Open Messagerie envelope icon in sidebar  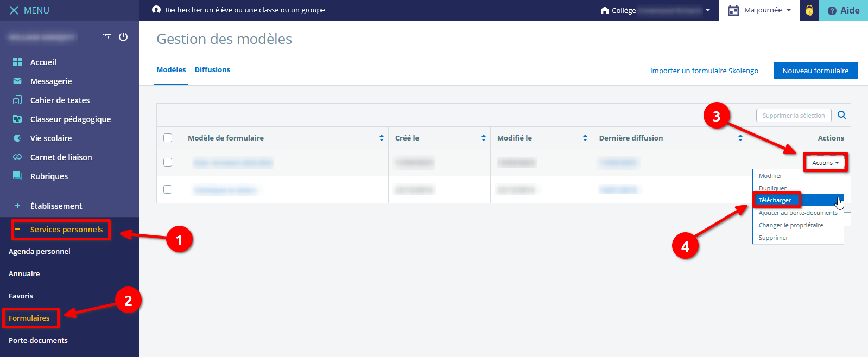tap(17, 81)
